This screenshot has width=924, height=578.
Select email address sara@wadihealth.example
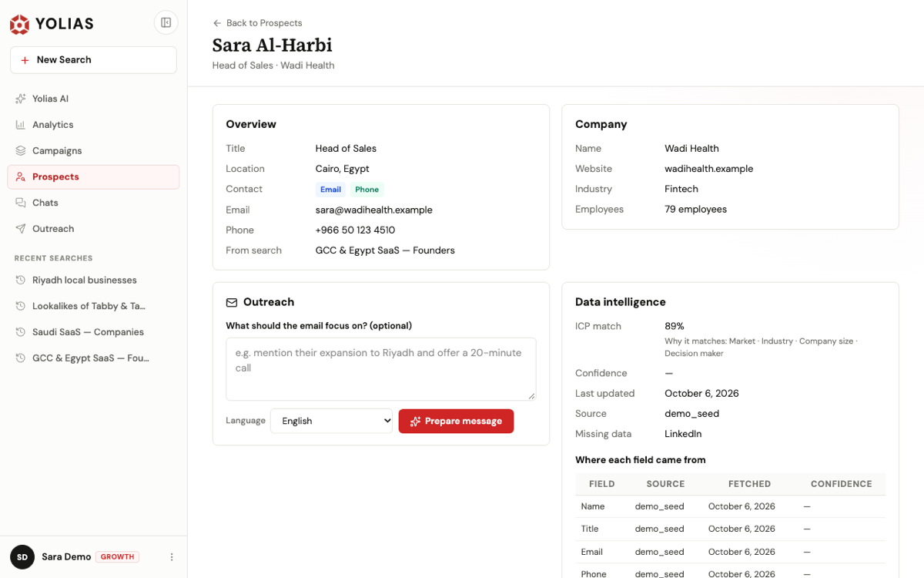coord(374,210)
